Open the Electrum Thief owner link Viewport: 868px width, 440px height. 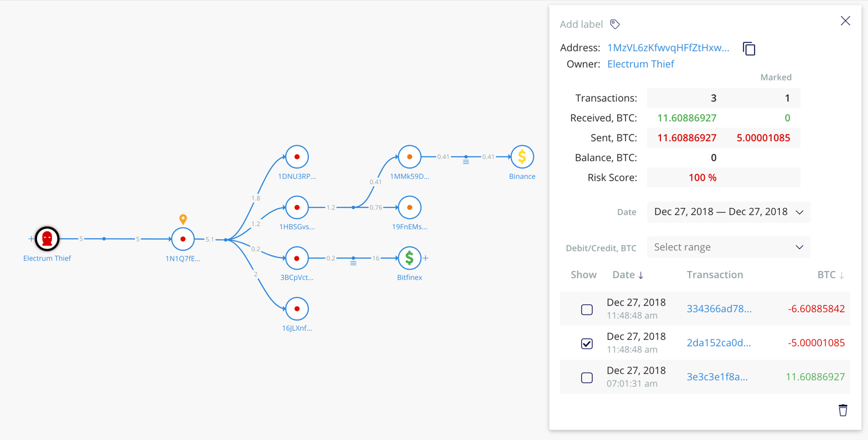tap(641, 64)
